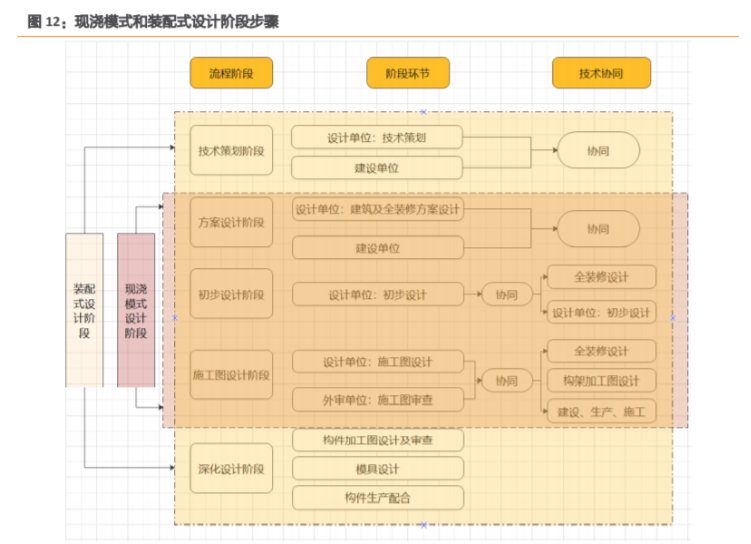This screenshot has height=544, width=751.
Task: Click the 技术协同 header box
Action: point(601,73)
